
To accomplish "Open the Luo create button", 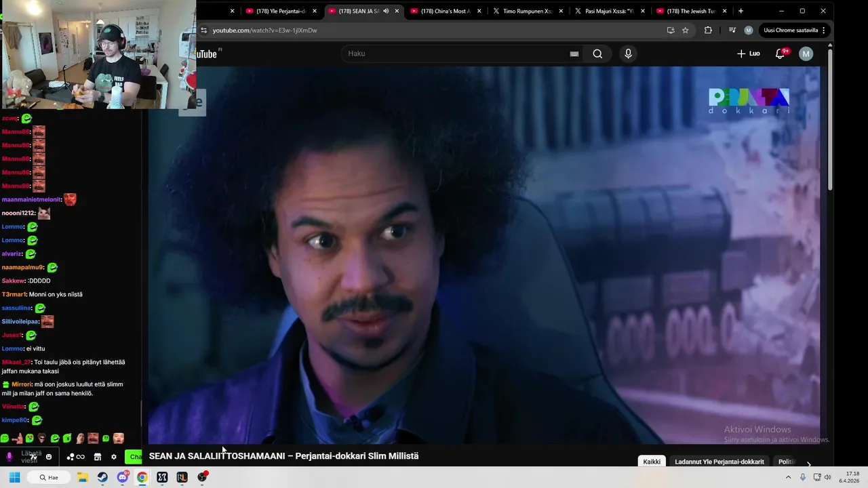I will (749, 54).
